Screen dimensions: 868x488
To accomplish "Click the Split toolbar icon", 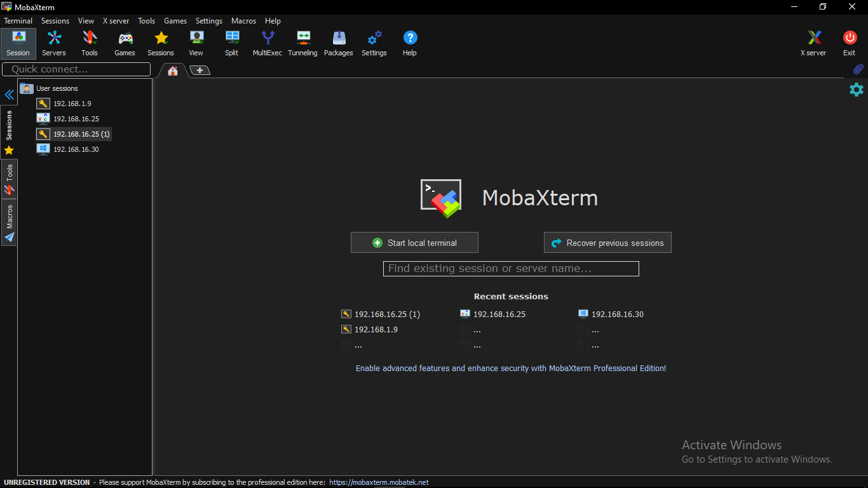I will (232, 43).
